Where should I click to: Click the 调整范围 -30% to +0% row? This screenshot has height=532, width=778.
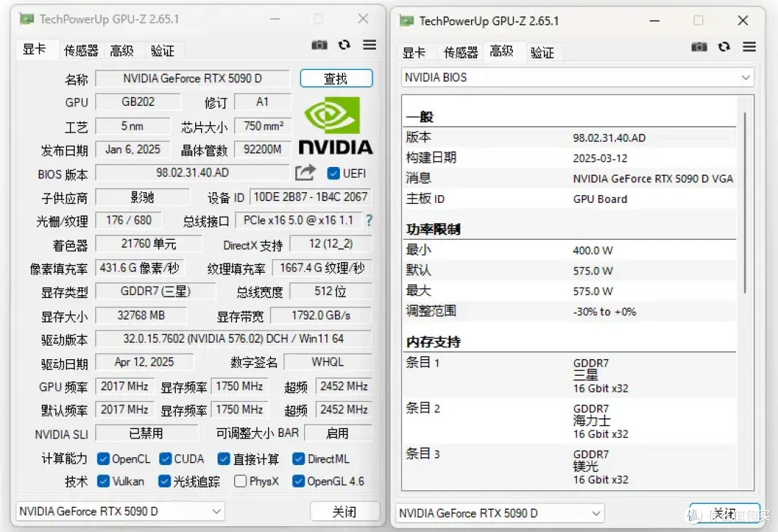click(x=570, y=312)
